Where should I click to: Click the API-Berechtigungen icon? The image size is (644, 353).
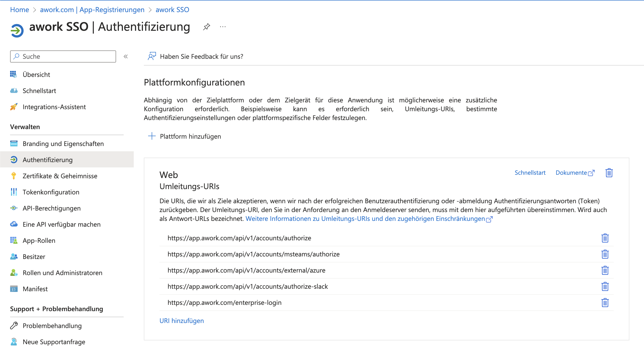click(14, 208)
